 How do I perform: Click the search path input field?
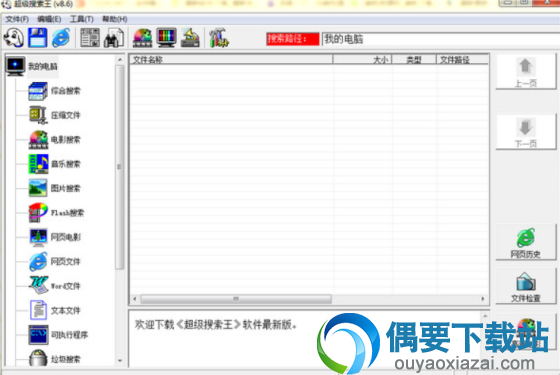441,39
